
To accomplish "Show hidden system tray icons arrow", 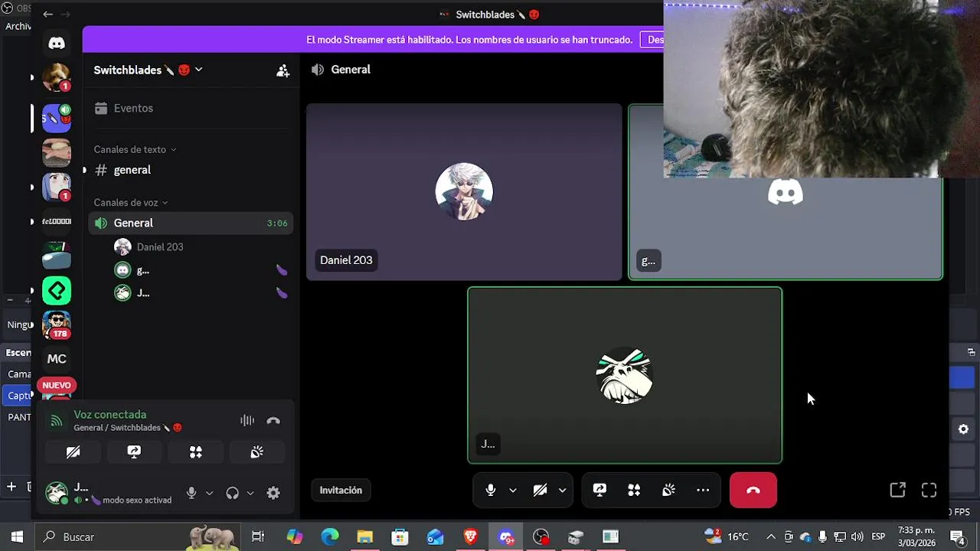I will (771, 537).
